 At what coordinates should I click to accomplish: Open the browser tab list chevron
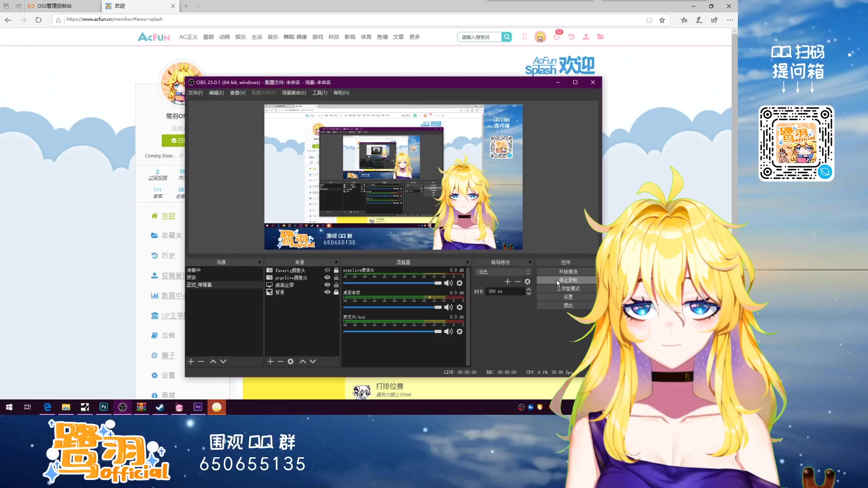198,6
